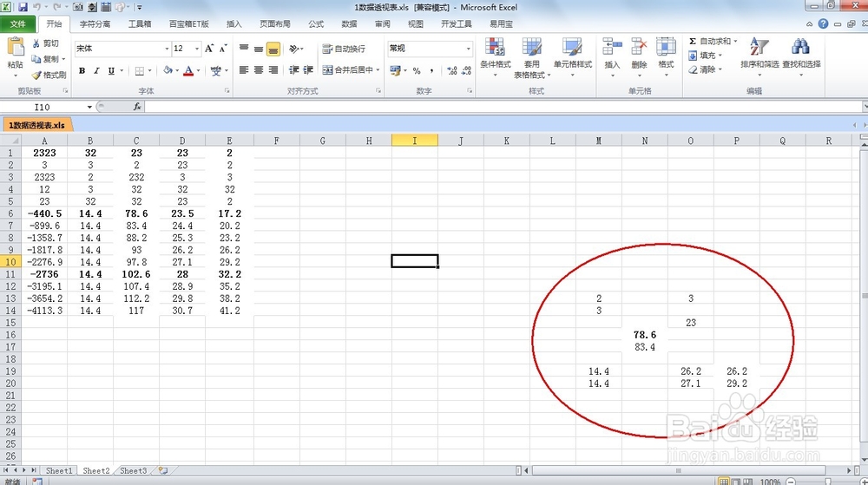Click the decrease font size icon
This screenshot has height=485, width=868.
[222, 49]
